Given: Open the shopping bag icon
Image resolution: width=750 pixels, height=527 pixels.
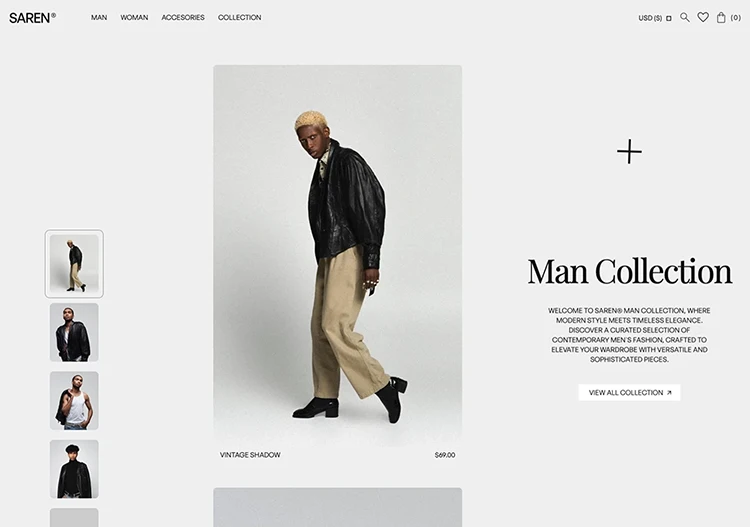Looking at the screenshot, I should [x=721, y=18].
